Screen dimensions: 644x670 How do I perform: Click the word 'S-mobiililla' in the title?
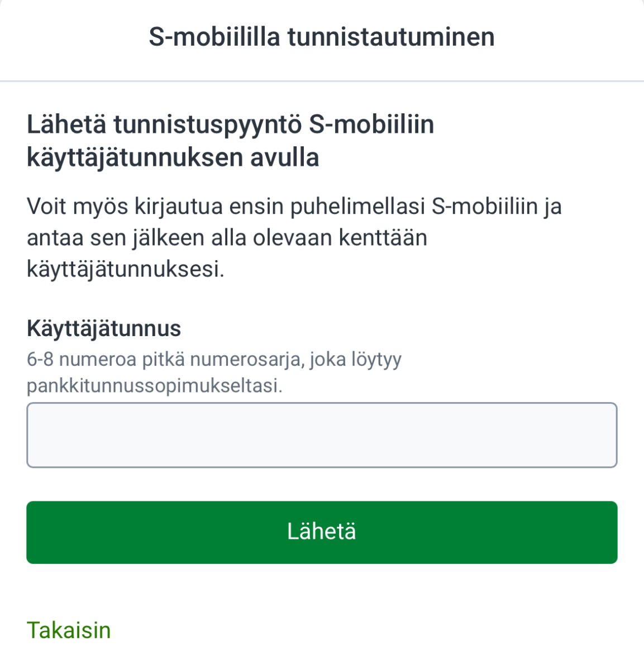pyautogui.click(x=214, y=37)
